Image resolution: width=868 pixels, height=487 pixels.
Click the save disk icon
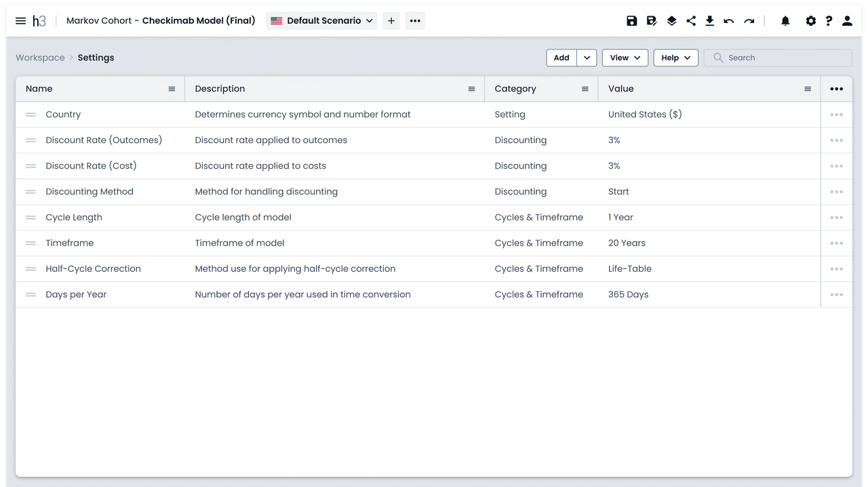[x=632, y=21]
